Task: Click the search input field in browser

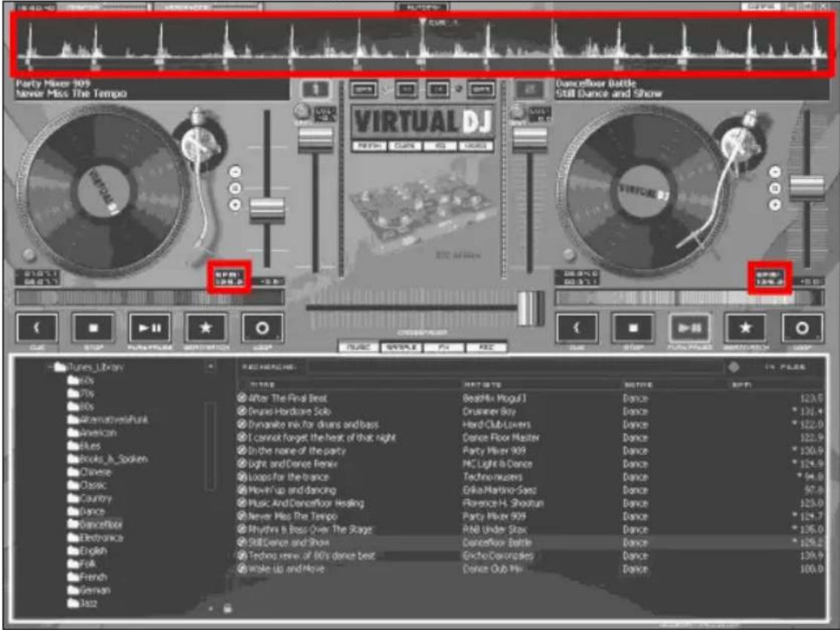Action: coord(515,367)
